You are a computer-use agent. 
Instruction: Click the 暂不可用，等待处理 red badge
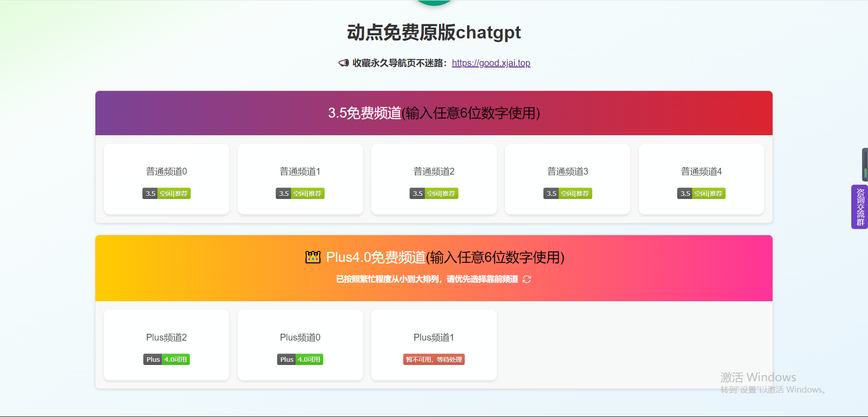(434, 360)
